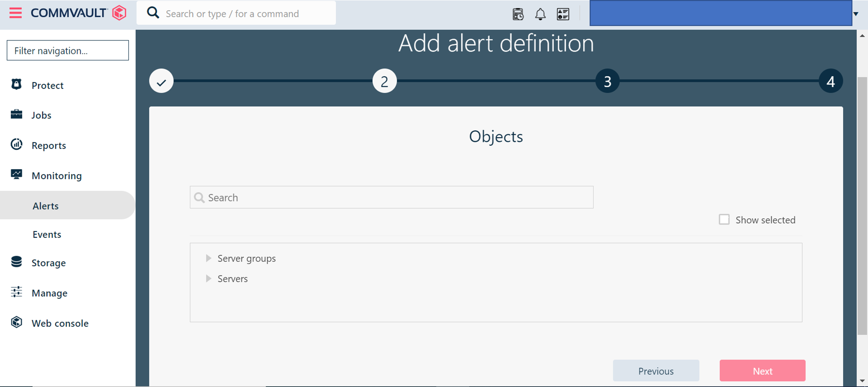Expand the Servers tree node

click(209, 278)
